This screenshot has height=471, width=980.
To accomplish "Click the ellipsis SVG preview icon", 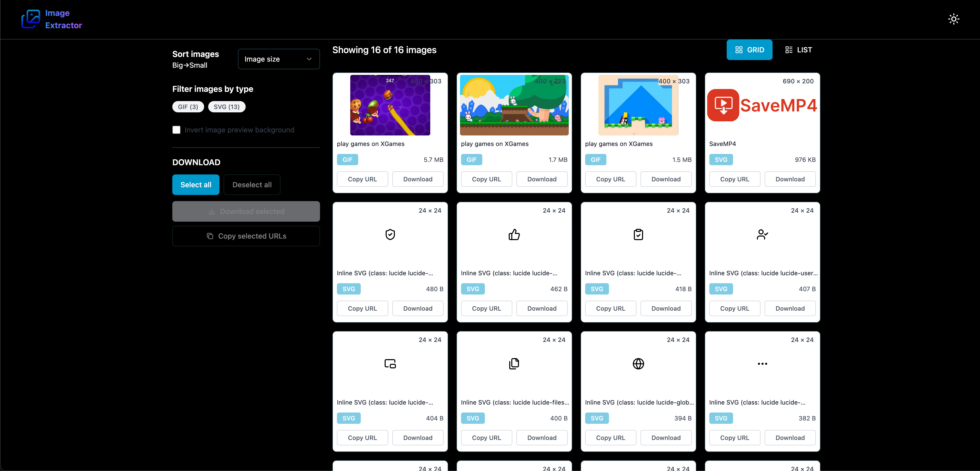I will coord(762,364).
